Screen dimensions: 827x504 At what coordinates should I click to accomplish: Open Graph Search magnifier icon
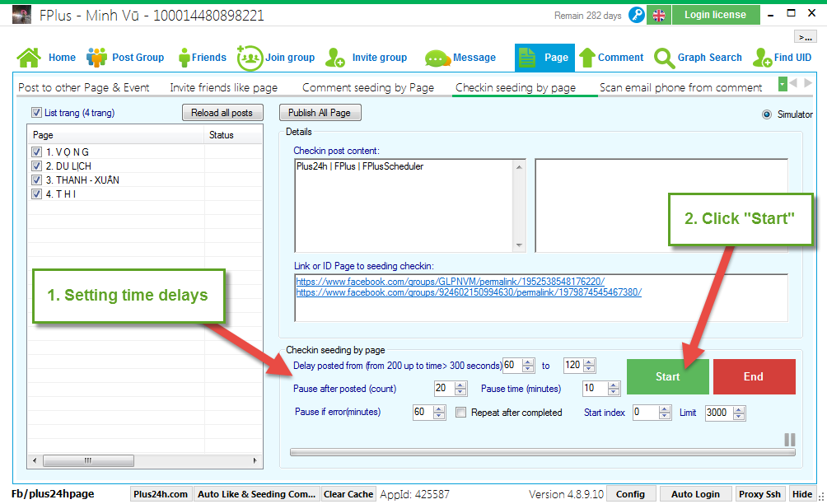[x=664, y=58]
